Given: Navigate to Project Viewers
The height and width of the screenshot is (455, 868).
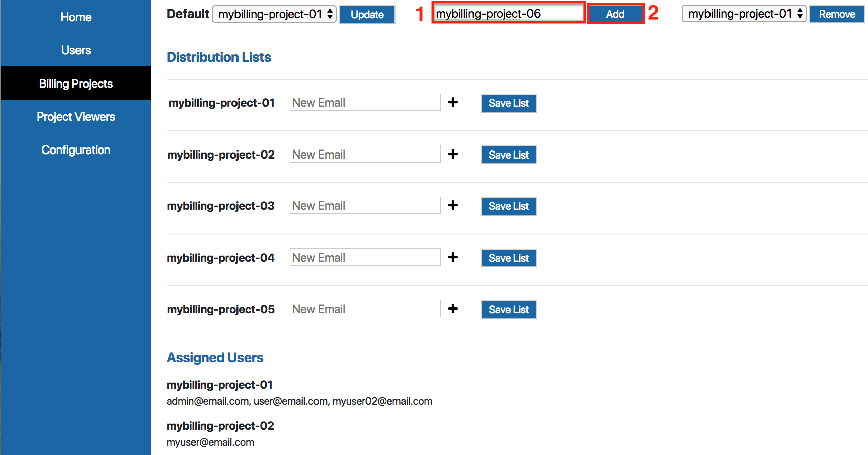Looking at the screenshot, I should pyautogui.click(x=76, y=117).
